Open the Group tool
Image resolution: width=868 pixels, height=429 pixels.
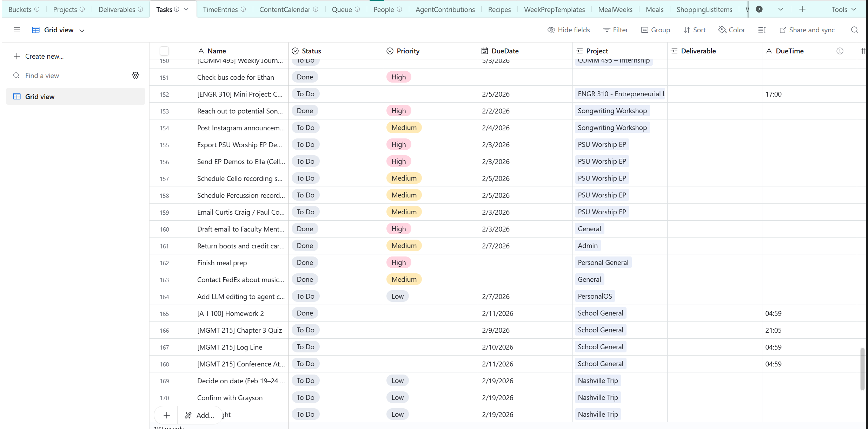[655, 30]
